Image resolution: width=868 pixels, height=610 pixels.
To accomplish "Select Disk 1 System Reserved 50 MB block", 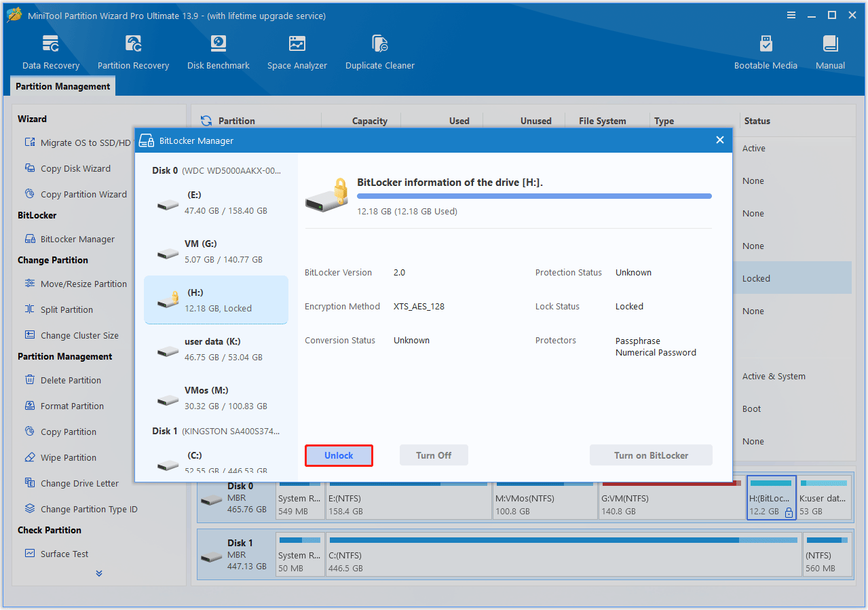I will click(301, 554).
